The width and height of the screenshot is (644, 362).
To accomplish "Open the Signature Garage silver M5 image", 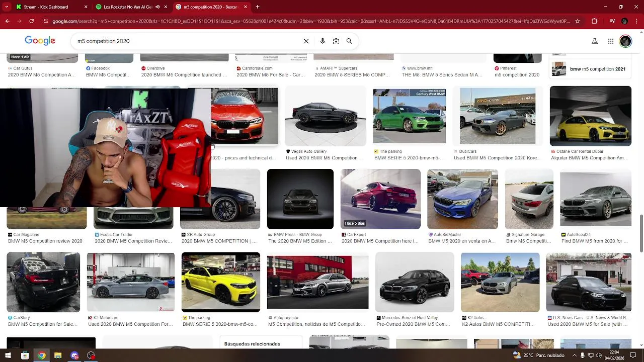I will click(x=529, y=199).
